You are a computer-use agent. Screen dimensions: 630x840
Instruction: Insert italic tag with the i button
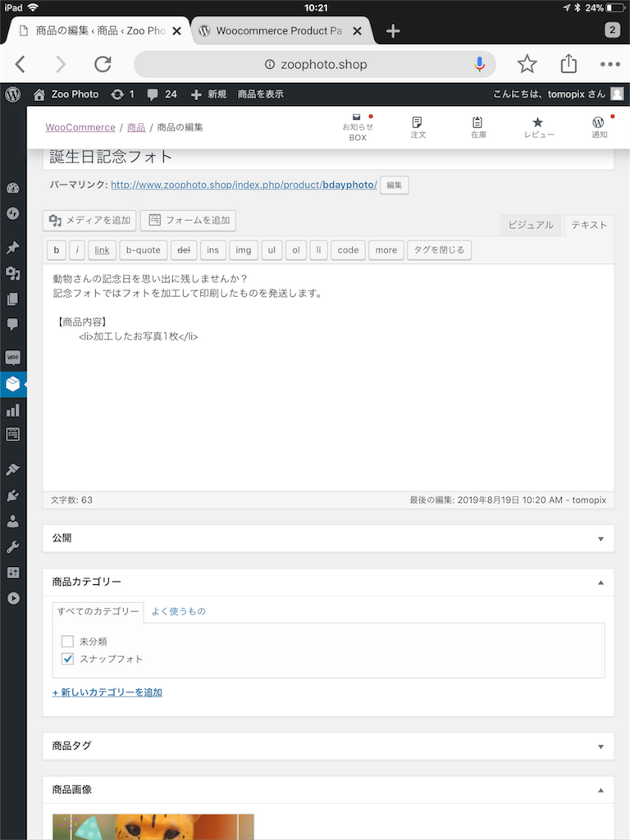click(x=77, y=250)
